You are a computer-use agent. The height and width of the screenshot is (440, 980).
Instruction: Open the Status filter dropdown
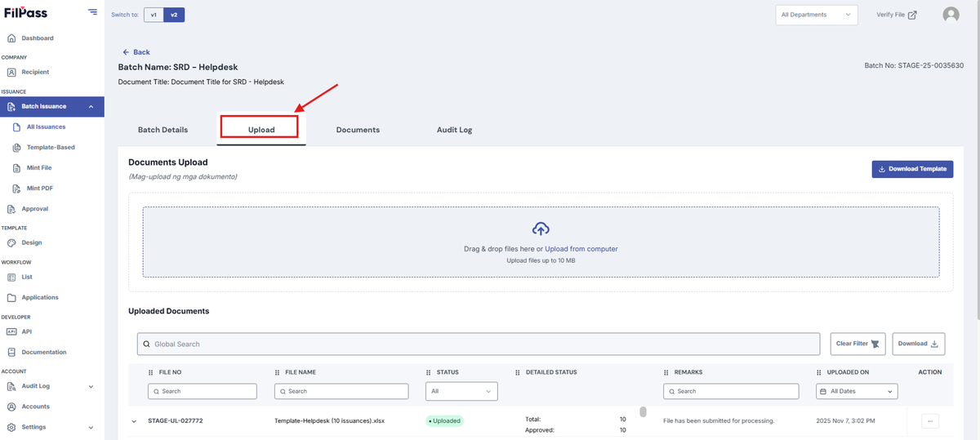tap(461, 391)
